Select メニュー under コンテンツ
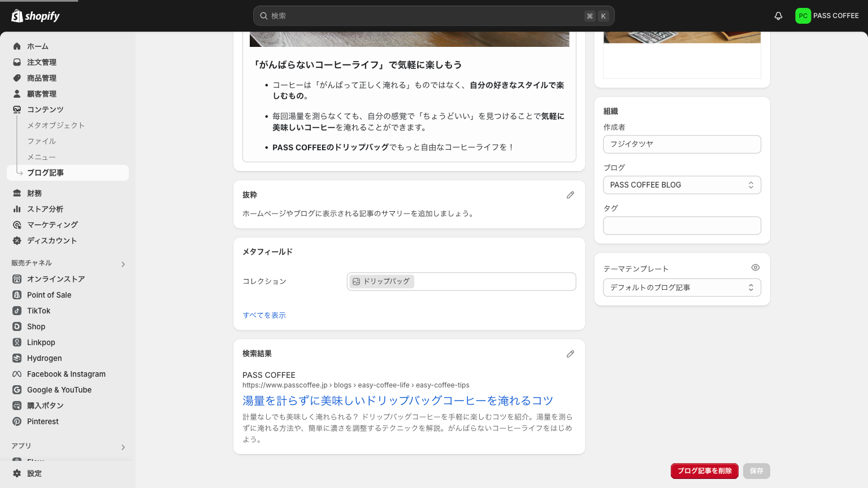This screenshot has width=868, height=488. pos(42,157)
